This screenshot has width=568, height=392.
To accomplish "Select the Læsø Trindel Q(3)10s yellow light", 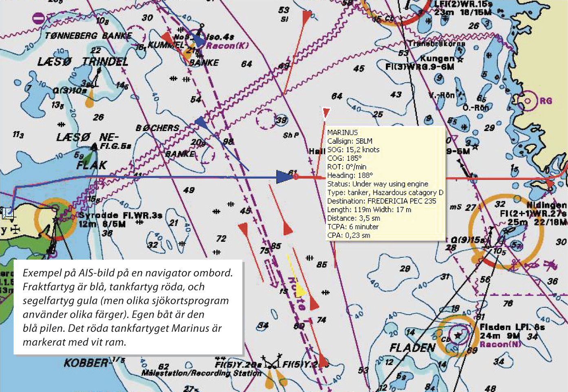I will [89, 101].
